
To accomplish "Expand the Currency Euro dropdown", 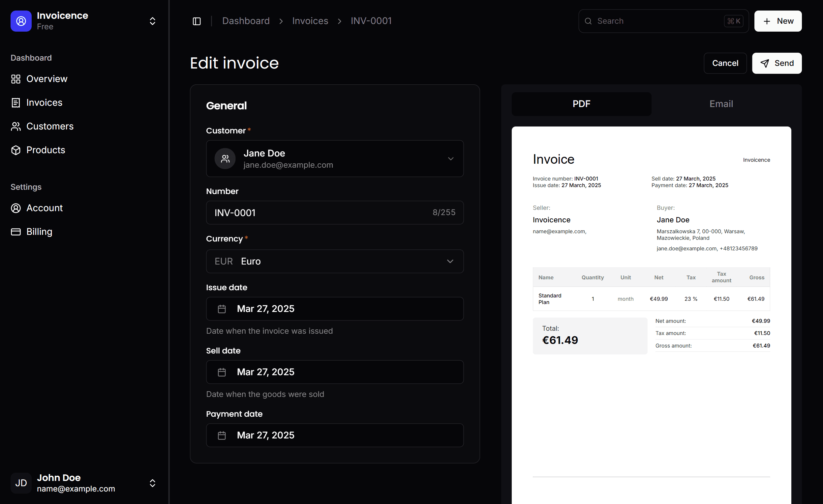I will [x=335, y=261].
